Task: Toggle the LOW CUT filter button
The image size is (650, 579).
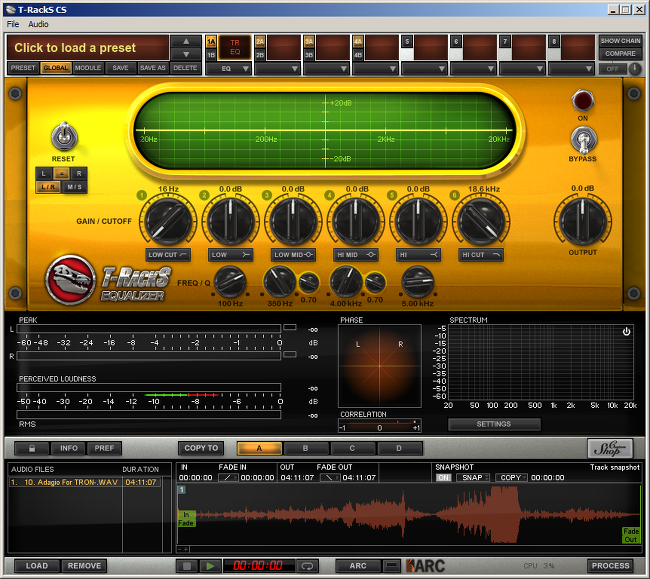Action: (x=168, y=254)
